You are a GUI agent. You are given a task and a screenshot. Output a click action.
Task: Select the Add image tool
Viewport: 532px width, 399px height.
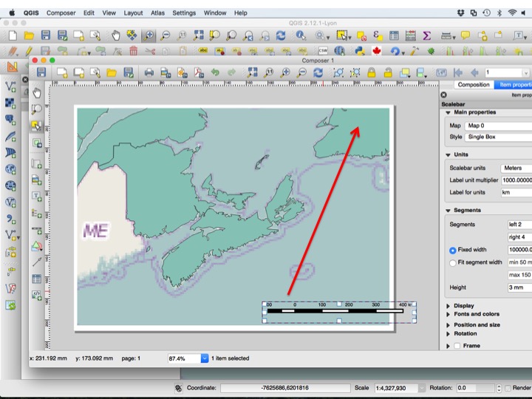coord(37,180)
